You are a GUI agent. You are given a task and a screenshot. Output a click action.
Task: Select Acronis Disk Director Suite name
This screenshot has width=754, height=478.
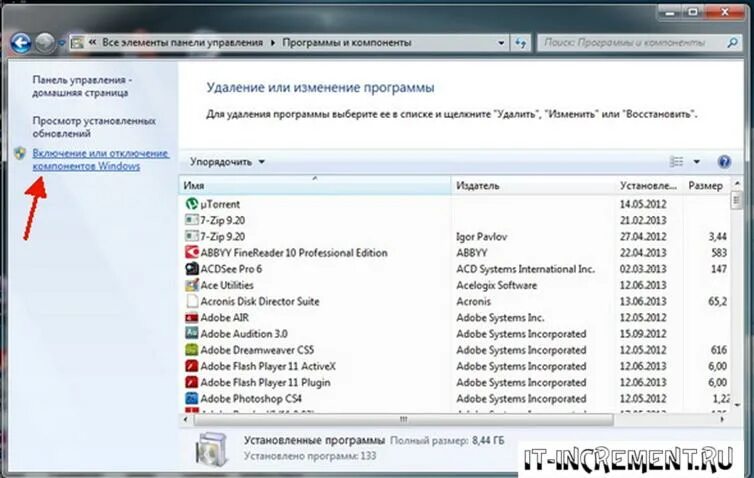[x=260, y=302]
